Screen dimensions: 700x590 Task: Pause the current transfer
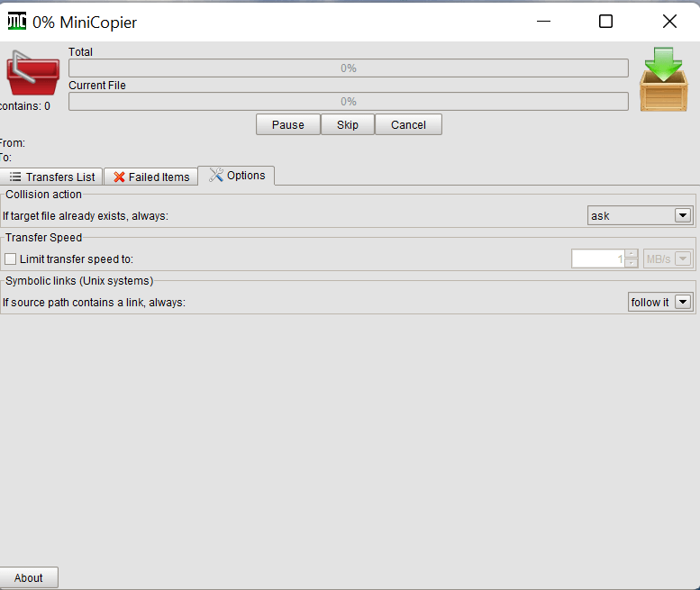click(288, 124)
